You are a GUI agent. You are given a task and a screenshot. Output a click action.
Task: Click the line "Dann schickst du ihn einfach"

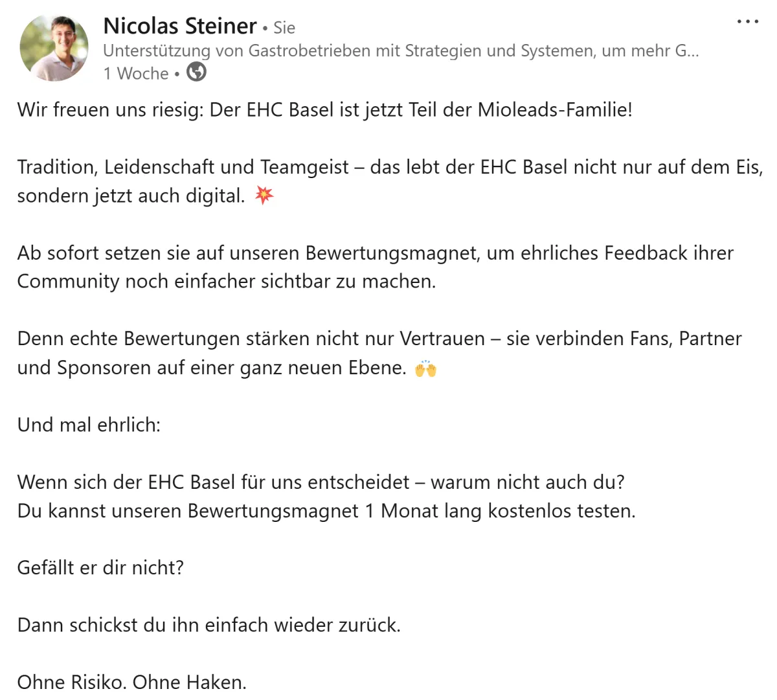point(209,625)
